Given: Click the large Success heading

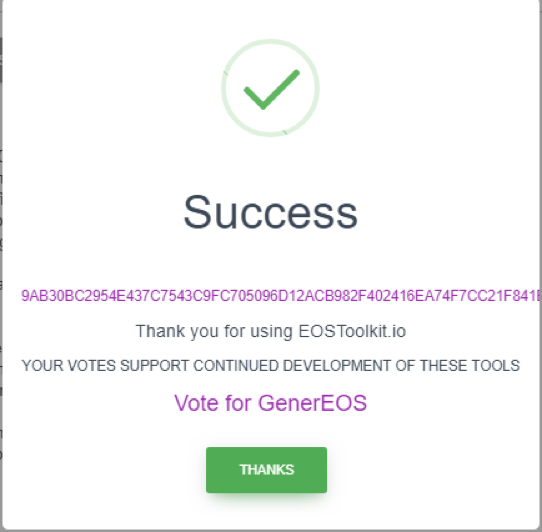Looking at the screenshot, I should [x=270, y=212].
